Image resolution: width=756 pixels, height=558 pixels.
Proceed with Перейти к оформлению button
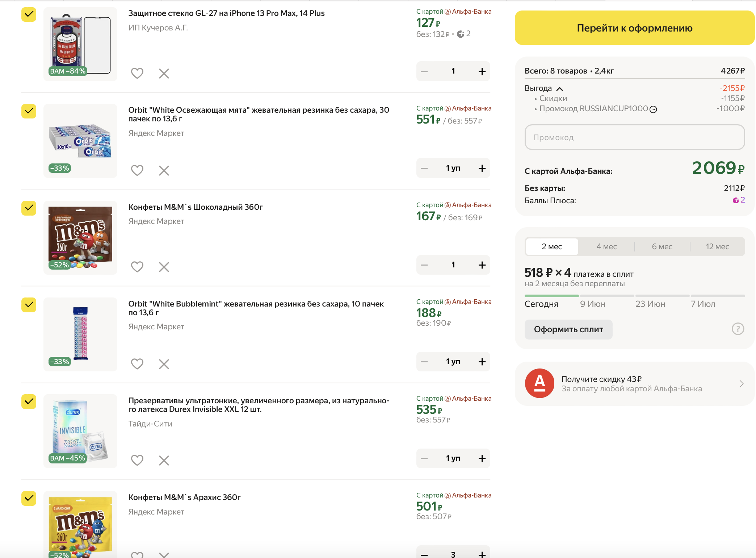click(635, 28)
